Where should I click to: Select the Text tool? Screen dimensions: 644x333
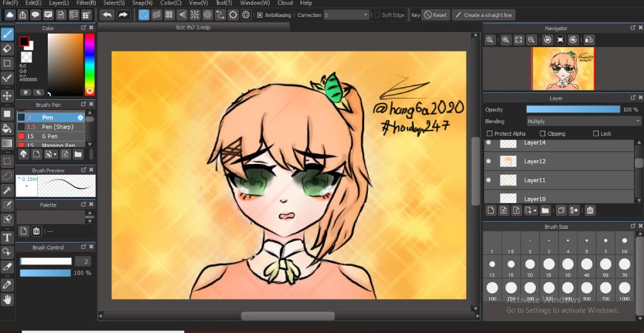[7, 237]
